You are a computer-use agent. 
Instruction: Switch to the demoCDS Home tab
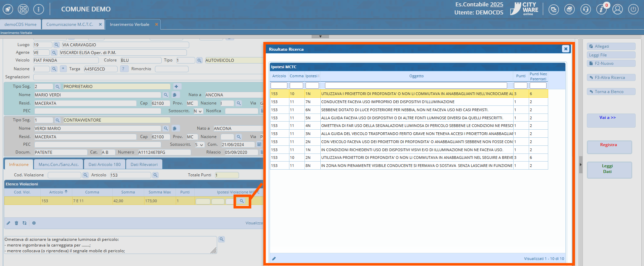tap(21, 25)
